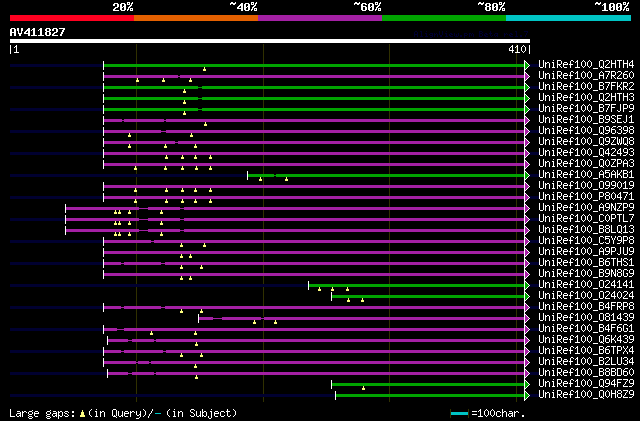Select the UniRef100_A9PJU9 label
The height and width of the screenshot is (421, 640).
tap(586, 252)
